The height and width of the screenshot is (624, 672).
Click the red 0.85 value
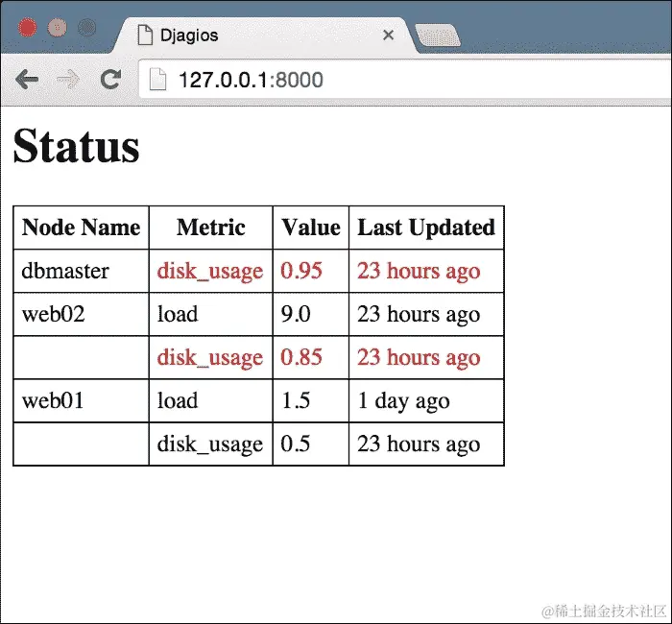[301, 357]
